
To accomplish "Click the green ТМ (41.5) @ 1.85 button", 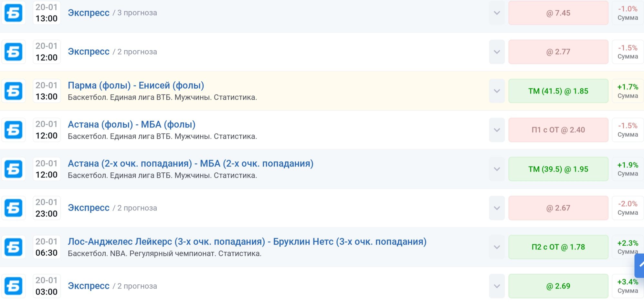I will coord(558,91).
